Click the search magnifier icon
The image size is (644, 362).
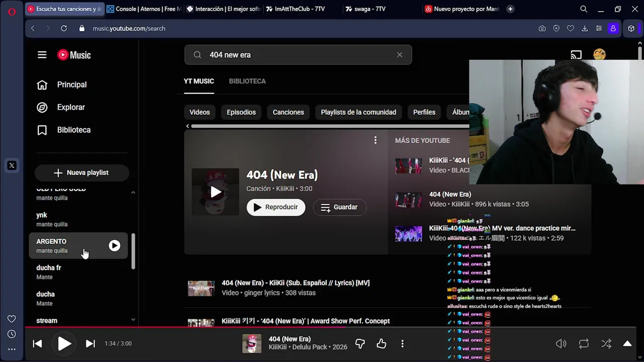pyautogui.click(x=197, y=55)
